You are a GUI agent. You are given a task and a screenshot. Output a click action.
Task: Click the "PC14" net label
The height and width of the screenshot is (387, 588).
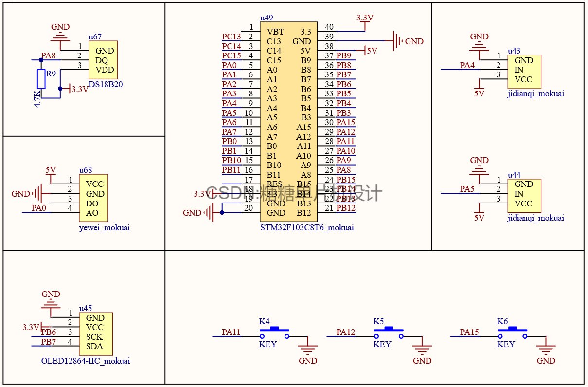click(x=232, y=46)
